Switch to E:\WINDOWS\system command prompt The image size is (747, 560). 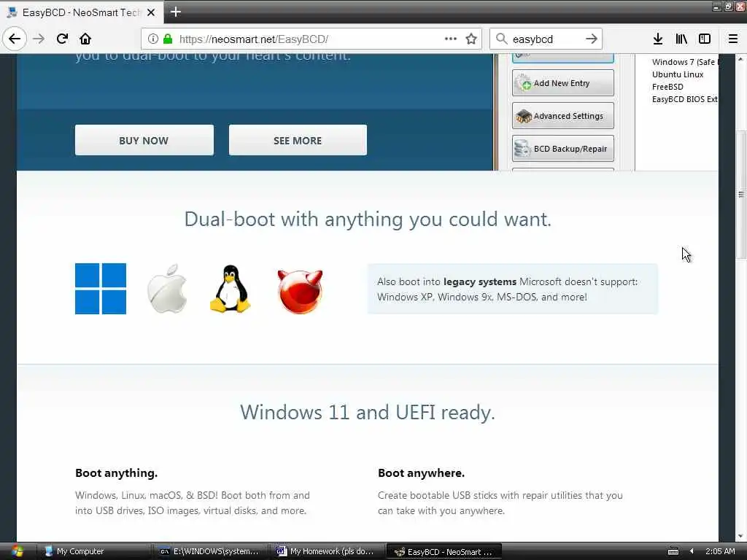coord(210,551)
